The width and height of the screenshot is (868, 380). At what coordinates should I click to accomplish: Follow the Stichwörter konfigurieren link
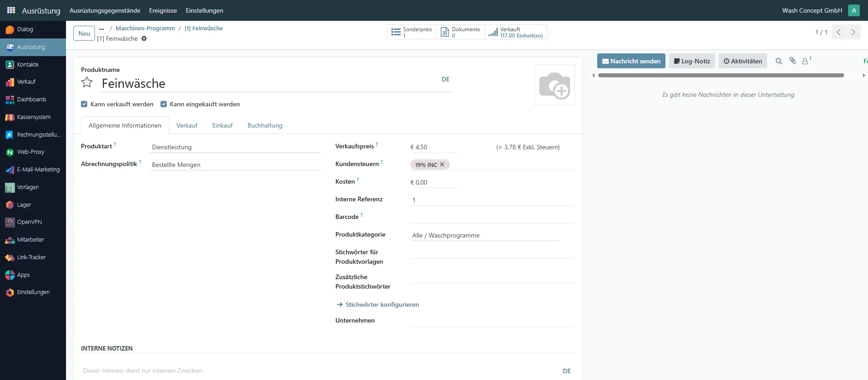pos(382,304)
